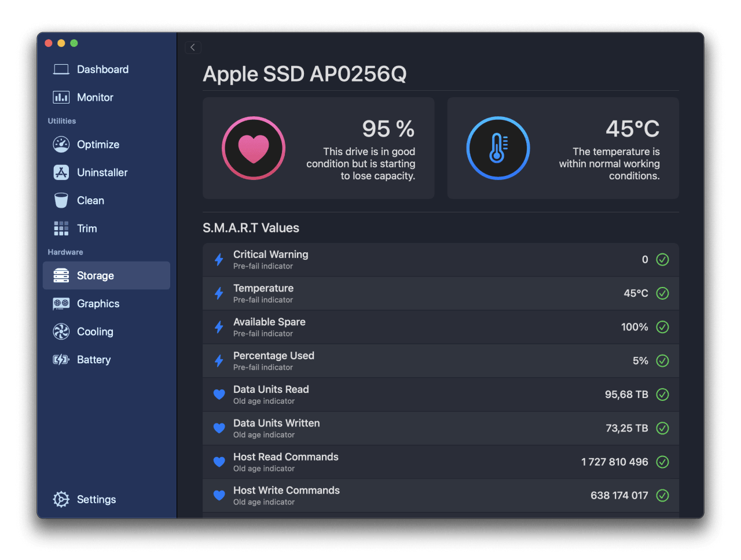Click the 1 727 810 496 value
This screenshot has height=560, width=741.
click(615, 462)
